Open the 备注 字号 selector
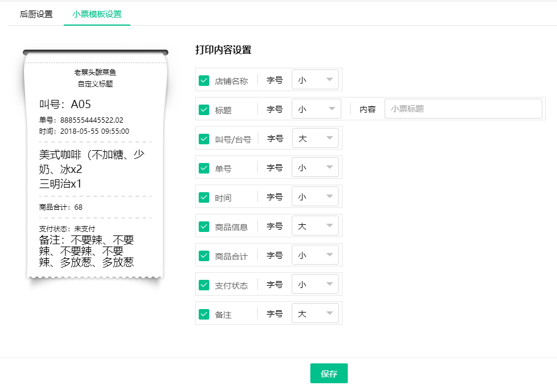This screenshot has height=392, width=557. [x=315, y=314]
